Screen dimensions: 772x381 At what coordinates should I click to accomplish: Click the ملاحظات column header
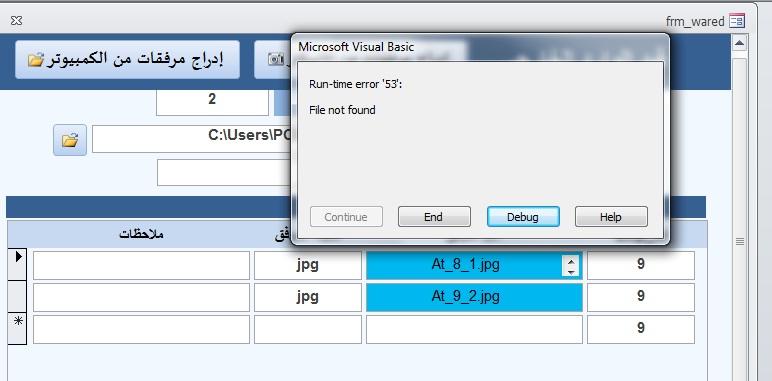[141, 234]
